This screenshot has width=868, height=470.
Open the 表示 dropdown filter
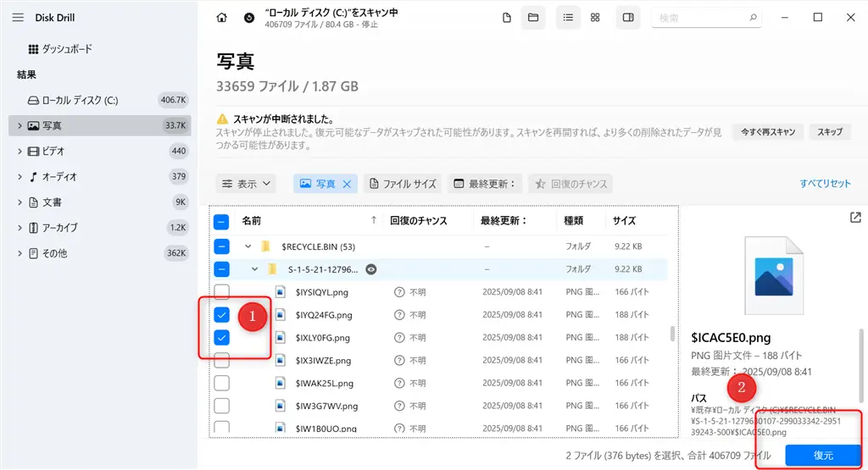click(246, 184)
